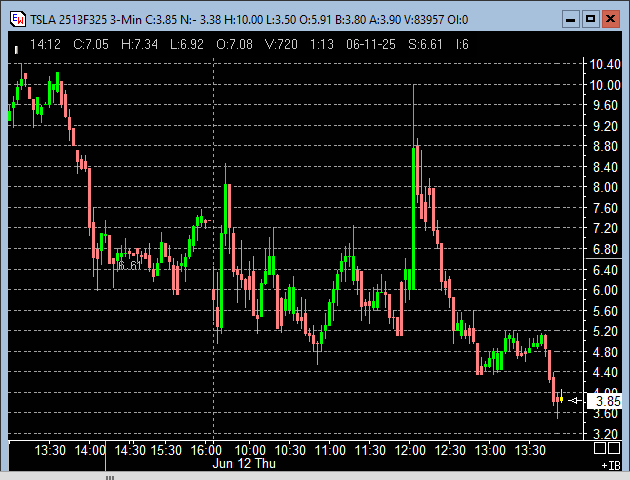Minimize the TSLA chart window
The width and height of the screenshot is (630, 480).
point(571,19)
